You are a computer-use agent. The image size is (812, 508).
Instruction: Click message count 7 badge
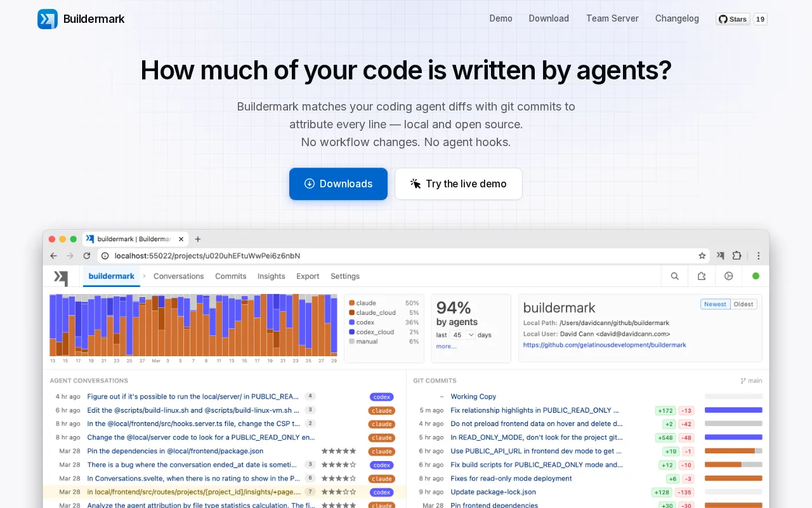310,491
